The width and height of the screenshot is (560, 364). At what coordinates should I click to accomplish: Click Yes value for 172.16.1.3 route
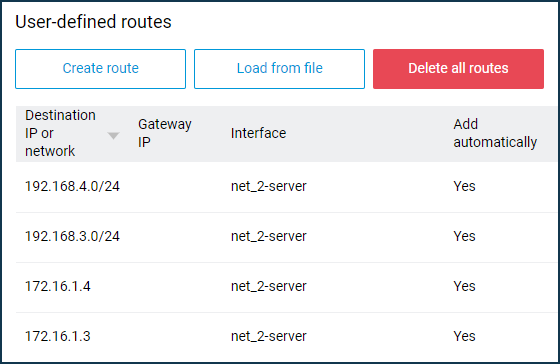(x=464, y=336)
